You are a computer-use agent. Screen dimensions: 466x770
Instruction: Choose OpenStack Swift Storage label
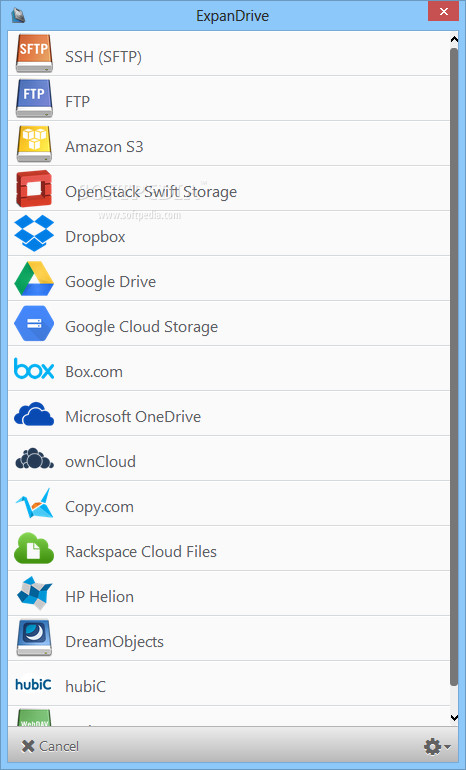coord(151,192)
